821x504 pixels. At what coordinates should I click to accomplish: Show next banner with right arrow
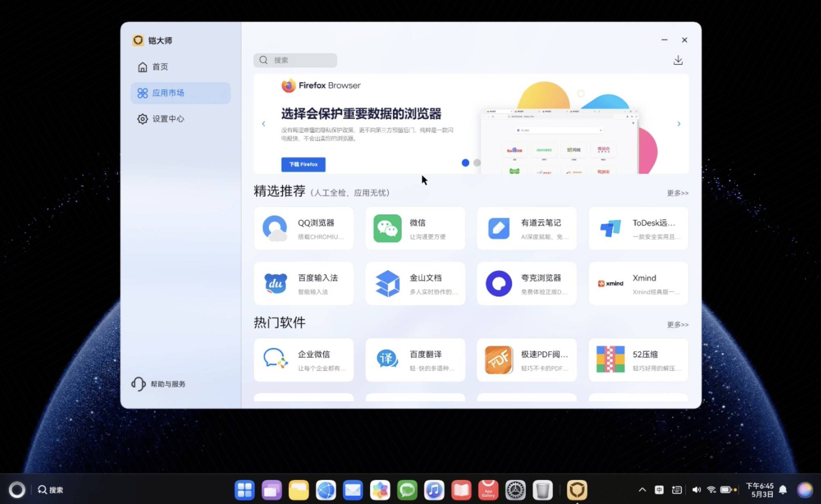679,124
